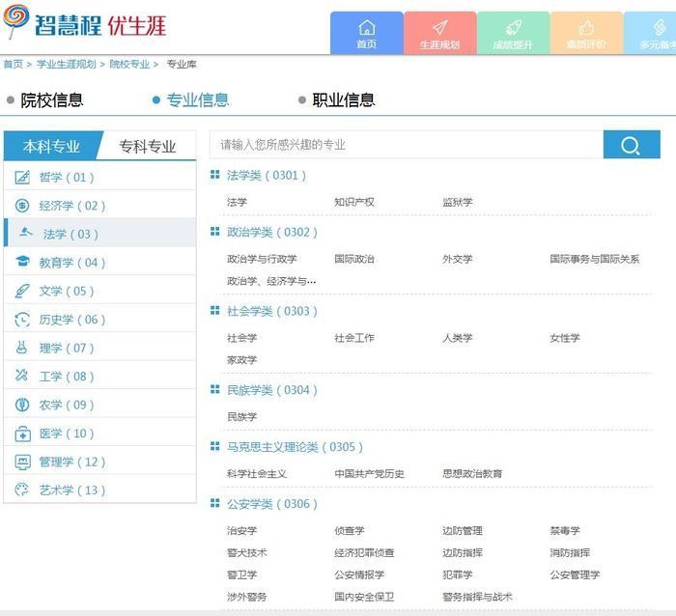
Task: Click grid icon beside 公安学类 (0306)
Action: coord(214,503)
